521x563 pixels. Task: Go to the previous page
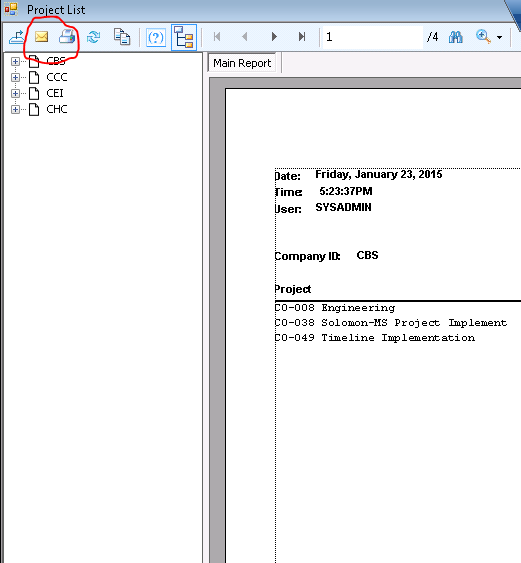pos(245,37)
